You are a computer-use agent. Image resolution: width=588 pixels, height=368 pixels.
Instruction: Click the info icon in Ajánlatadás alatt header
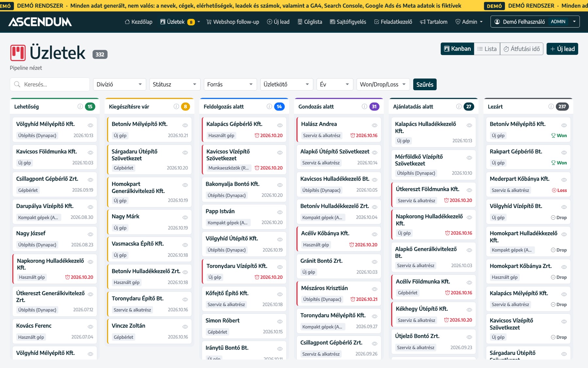point(459,106)
